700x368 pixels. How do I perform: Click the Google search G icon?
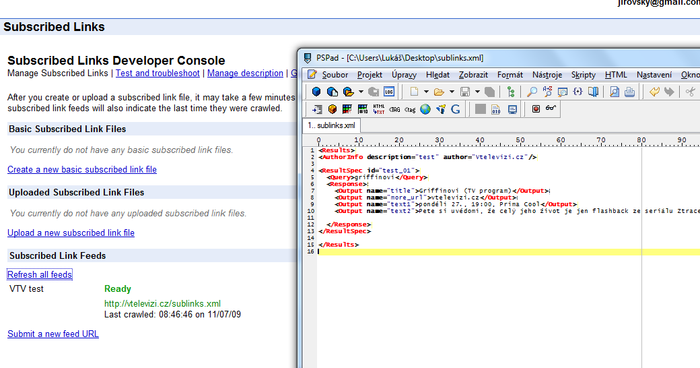(455, 109)
